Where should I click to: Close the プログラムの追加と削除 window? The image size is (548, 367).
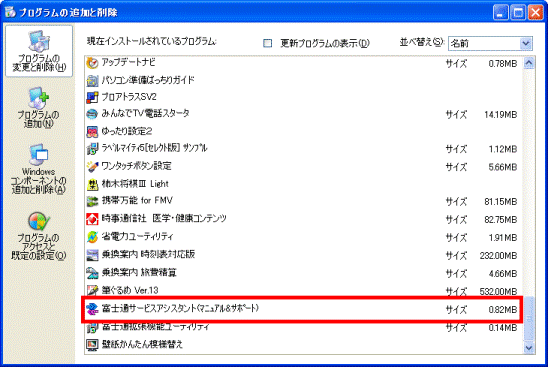pyautogui.click(x=535, y=13)
